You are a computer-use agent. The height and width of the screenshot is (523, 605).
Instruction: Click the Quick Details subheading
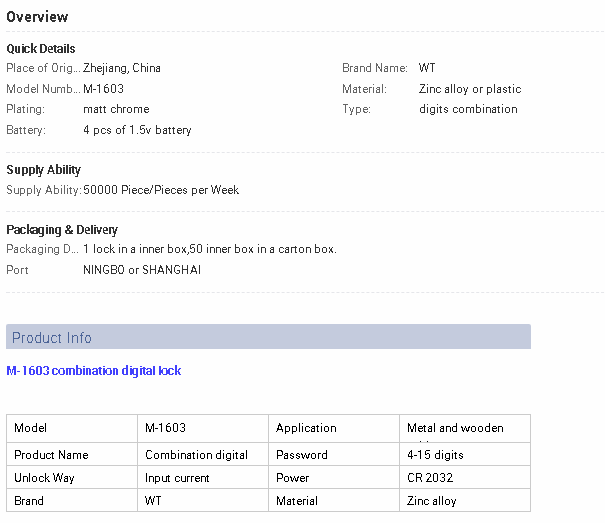coord(41,49)
